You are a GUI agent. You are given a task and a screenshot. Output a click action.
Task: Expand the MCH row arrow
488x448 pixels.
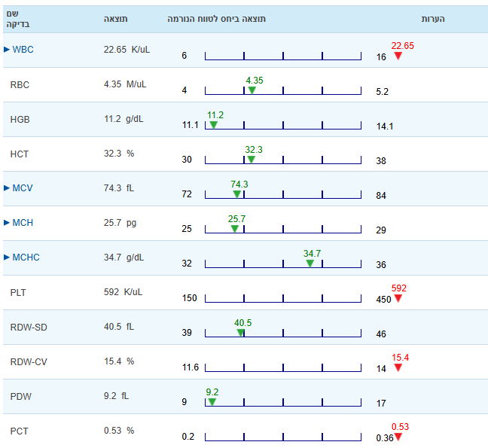(7, 222)
